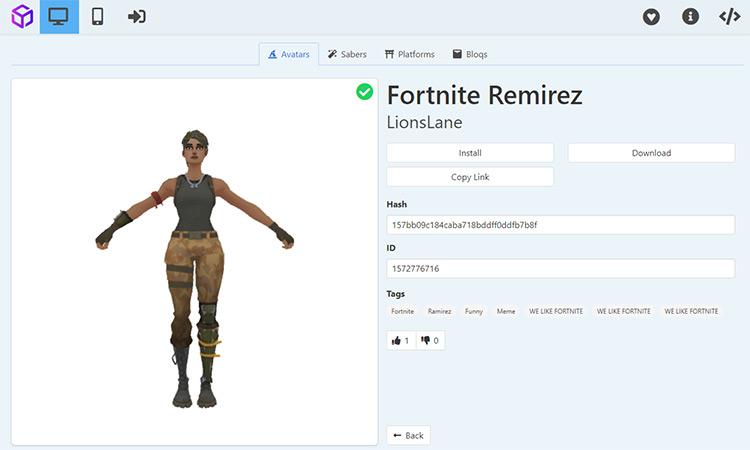
Task: Click the Copy Link button
Action: pyautogui.click(x=470, y=177)
